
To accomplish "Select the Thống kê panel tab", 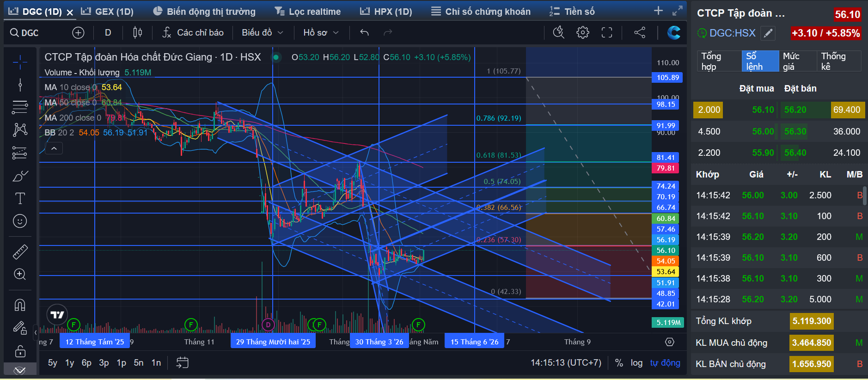I will coord(838,61).
